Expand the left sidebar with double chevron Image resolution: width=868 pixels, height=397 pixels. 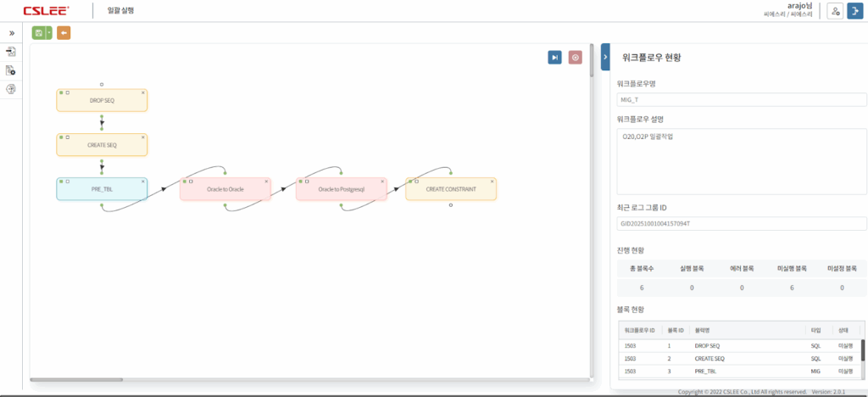(x=12, y=33)
